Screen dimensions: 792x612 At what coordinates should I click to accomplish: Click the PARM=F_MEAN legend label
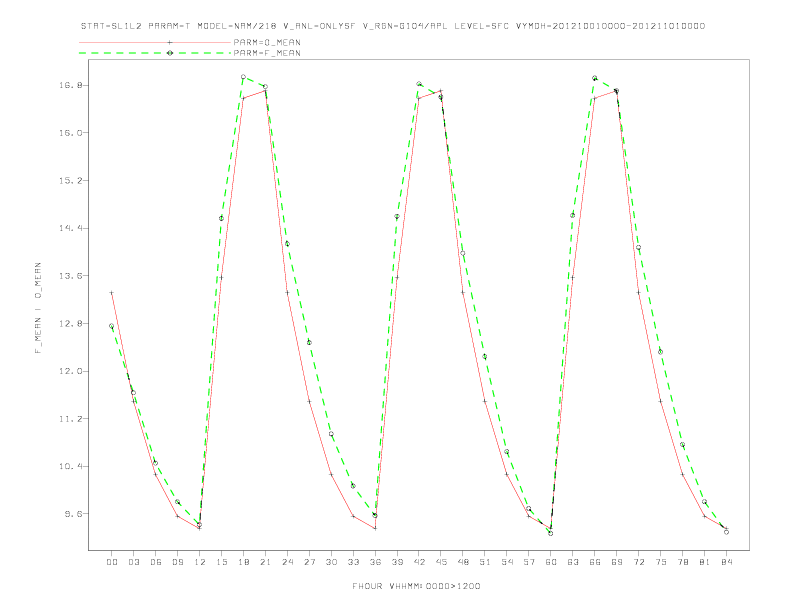click(x=267, y=53)
